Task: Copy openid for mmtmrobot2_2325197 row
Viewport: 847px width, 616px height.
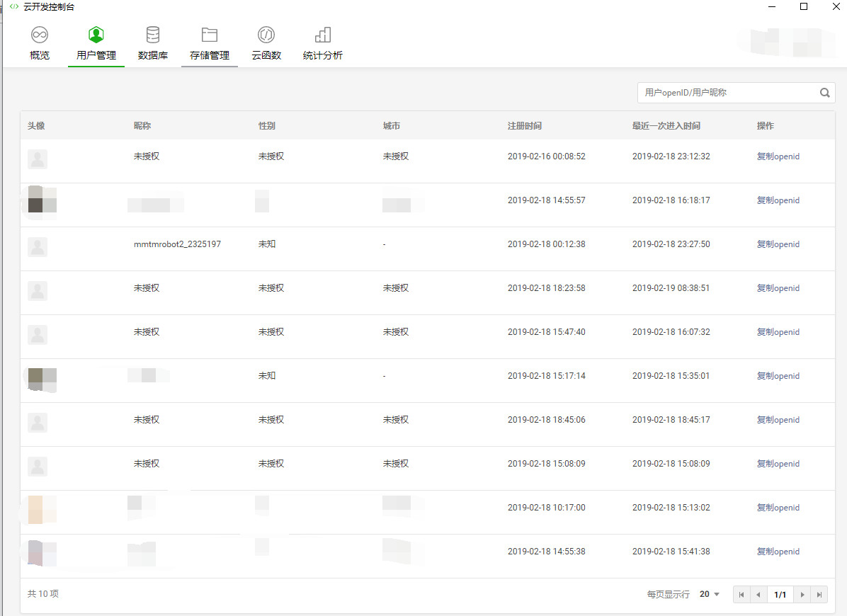Action: 778,244
